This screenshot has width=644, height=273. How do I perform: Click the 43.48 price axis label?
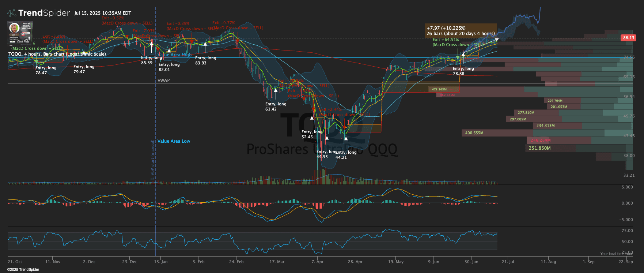[x=629, y=136]
